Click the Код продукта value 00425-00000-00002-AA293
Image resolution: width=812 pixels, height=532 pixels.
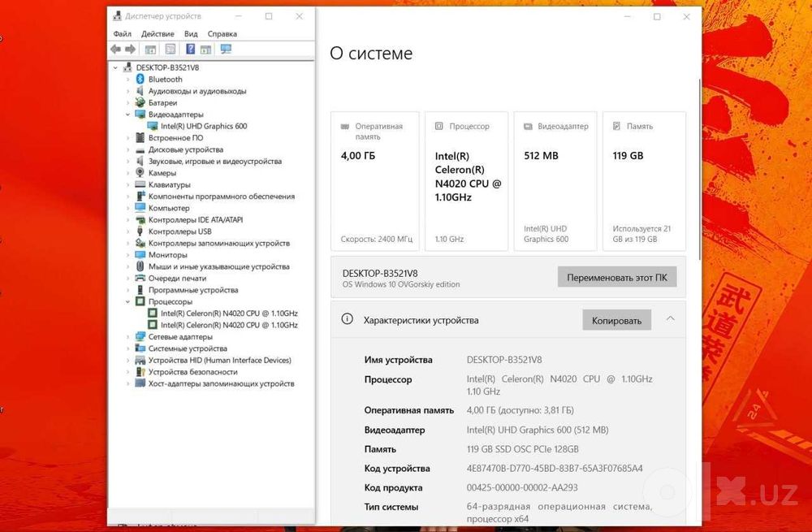[522, 487]
